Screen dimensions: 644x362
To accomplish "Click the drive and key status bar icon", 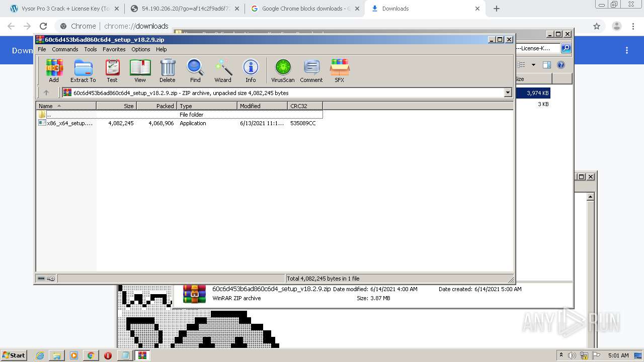I will 46,279.
